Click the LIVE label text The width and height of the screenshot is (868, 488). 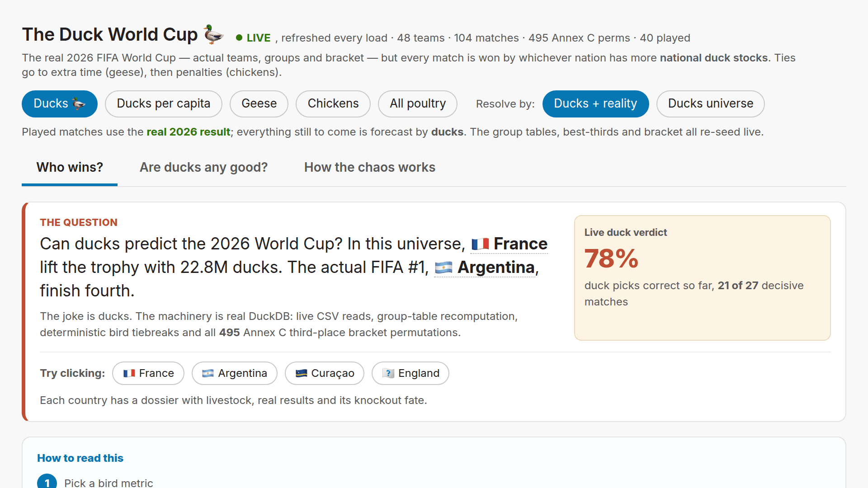[x=259, y=38]
